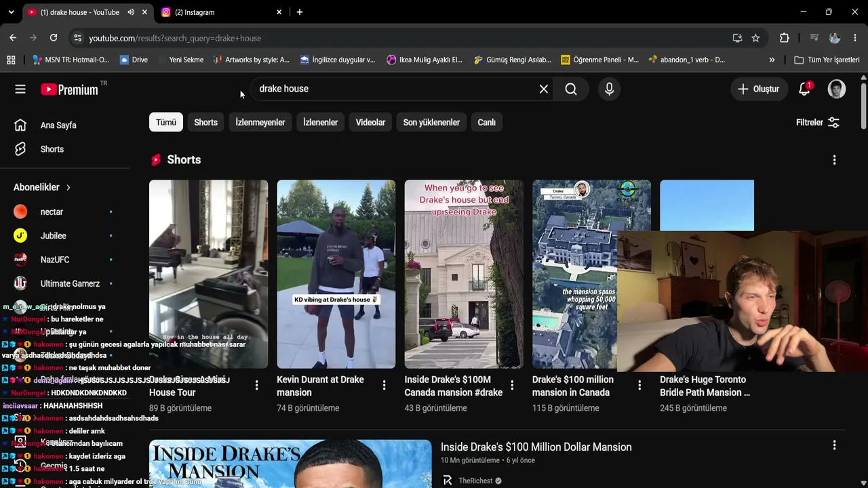This screenshot has width=868, height=488.
Task: Open MSN TR: Hotmail bookmark
Action: pyautogui.click(x=71, y=60)
